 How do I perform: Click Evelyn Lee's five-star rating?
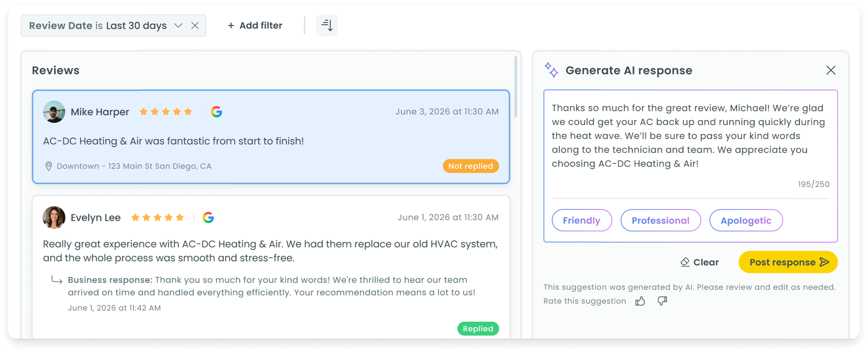pos(157,218)
